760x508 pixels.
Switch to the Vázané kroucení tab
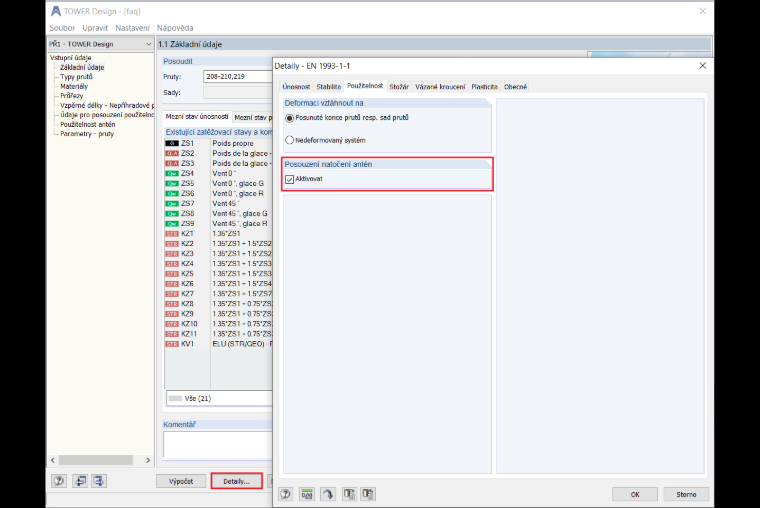[440, 87]
